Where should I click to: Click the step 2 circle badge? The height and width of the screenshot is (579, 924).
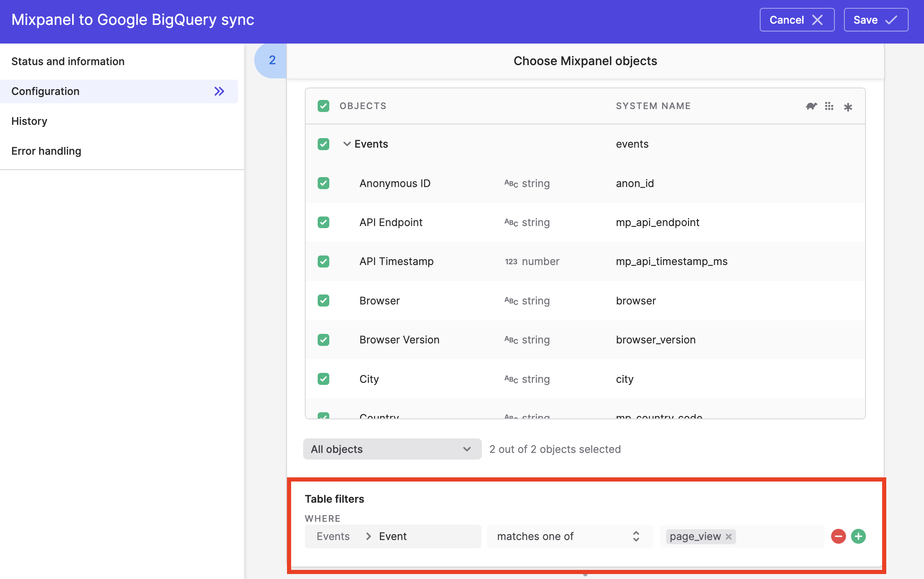click(x=272, y=61)
